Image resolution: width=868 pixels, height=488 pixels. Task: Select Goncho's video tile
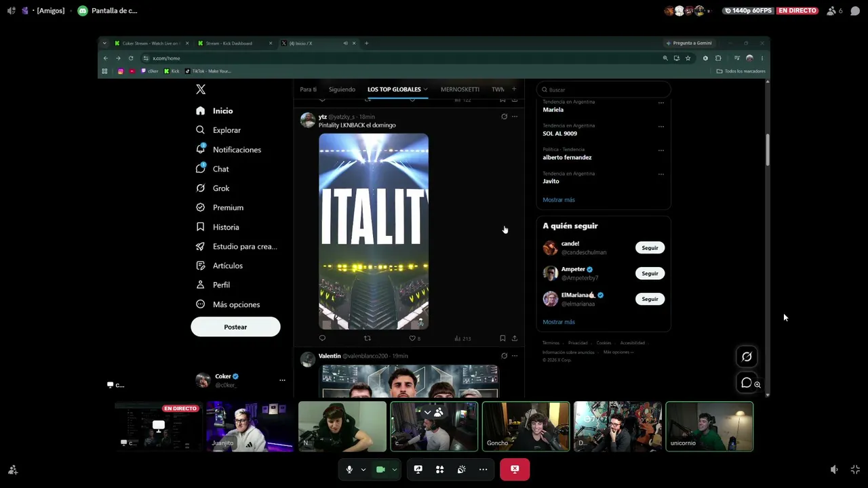(526, 426)
